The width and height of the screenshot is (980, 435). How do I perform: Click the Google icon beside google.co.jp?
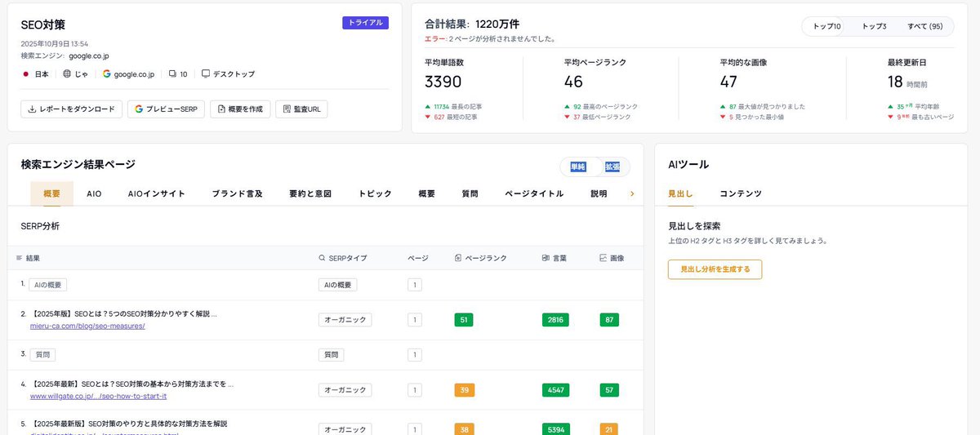tap(106, 73)
